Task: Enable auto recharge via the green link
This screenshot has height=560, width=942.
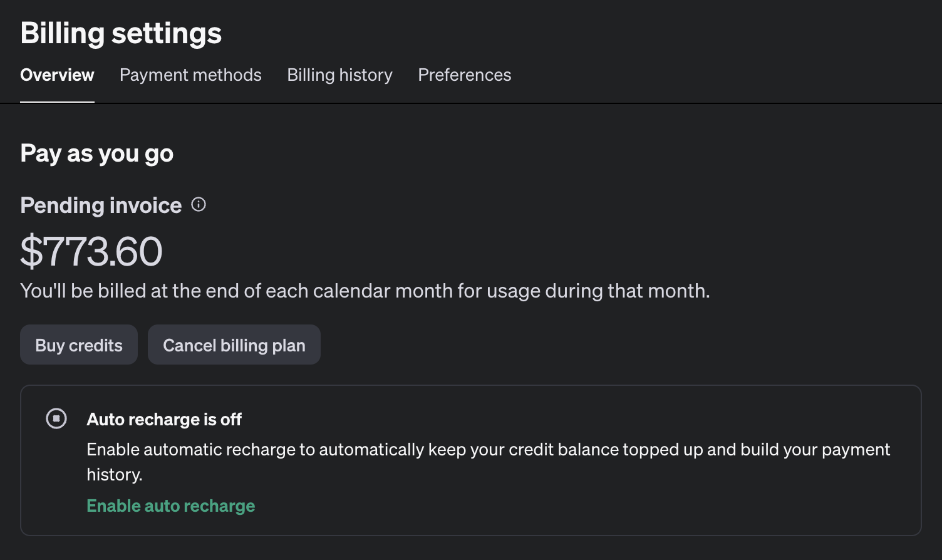Action: [170, 506]
